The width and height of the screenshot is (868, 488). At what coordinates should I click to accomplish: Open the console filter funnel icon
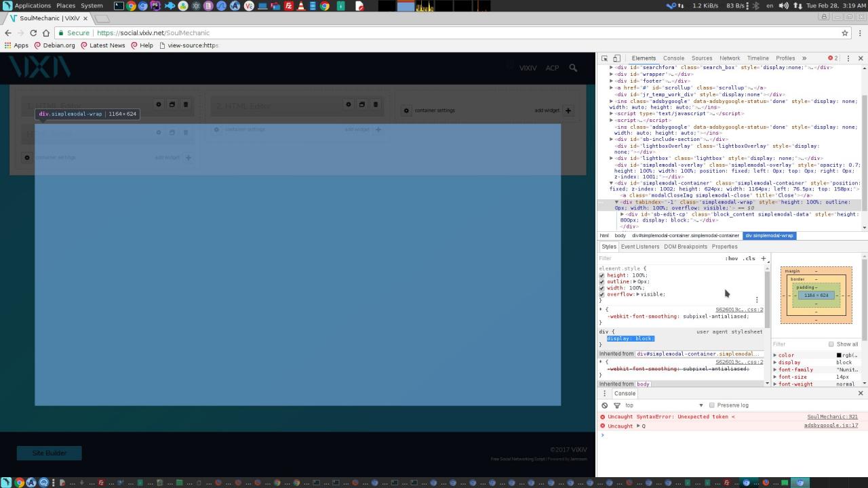[616, 405]
